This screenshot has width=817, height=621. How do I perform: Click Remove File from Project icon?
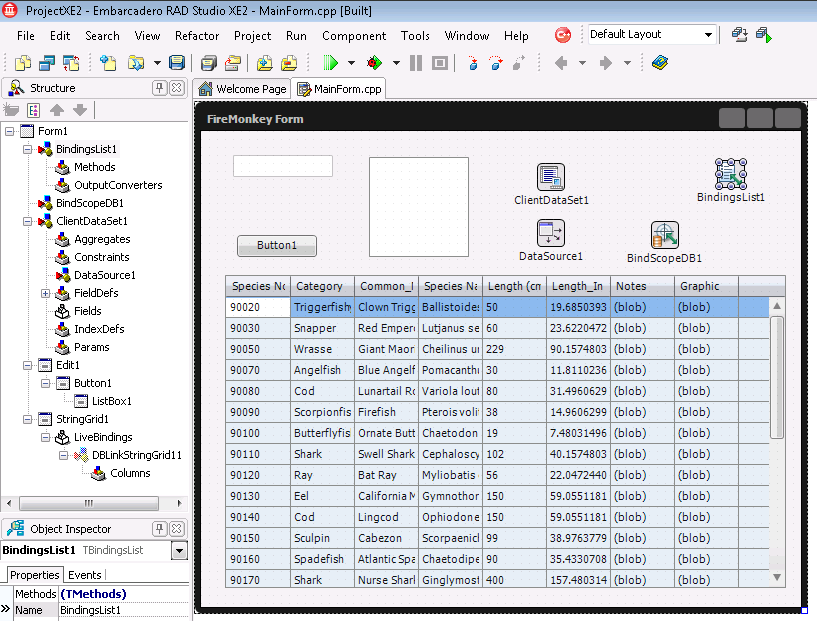pyautogui.click(x=289, y=63)
